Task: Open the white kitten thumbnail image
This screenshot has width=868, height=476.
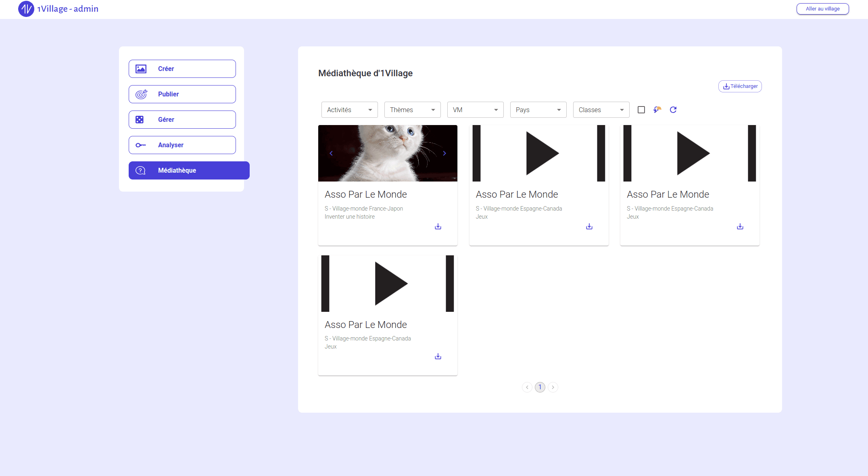Action: point(388,153)
